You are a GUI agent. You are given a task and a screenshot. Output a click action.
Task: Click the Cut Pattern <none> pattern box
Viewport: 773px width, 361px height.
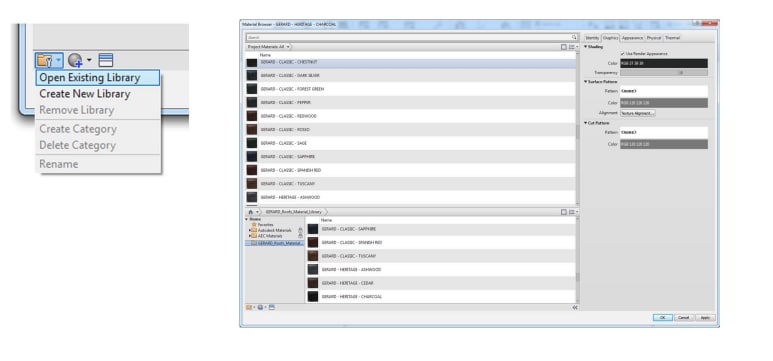[x=664, y=132]
